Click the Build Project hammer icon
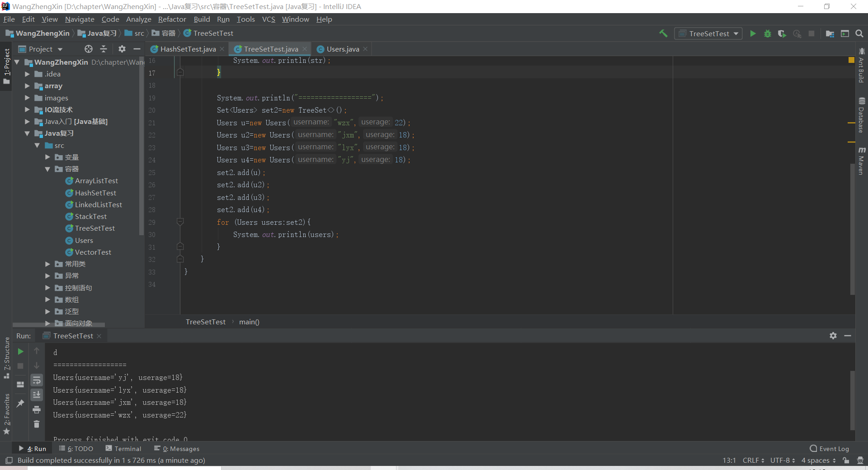 point(663,33)
